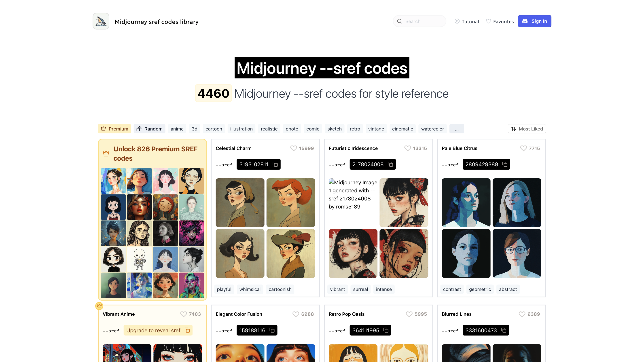Focus the Search input field
644x362 pixels.
click(x=419, y=21)
